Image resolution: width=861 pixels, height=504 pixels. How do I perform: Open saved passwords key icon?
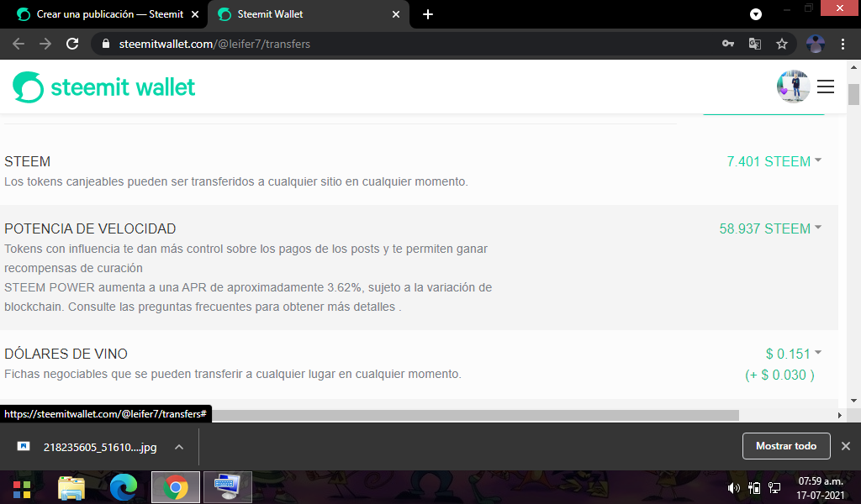(x=728, y=44)
